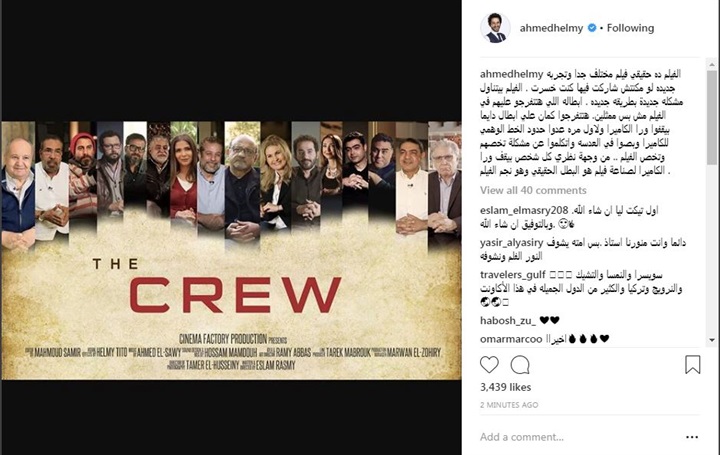Click The Crew movie poster image
Screen dimensions: 720x455
[231, 251]
